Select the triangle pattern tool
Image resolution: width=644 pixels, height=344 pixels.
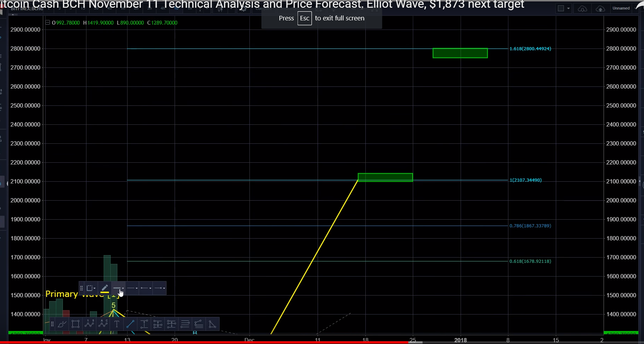point(213,324)
